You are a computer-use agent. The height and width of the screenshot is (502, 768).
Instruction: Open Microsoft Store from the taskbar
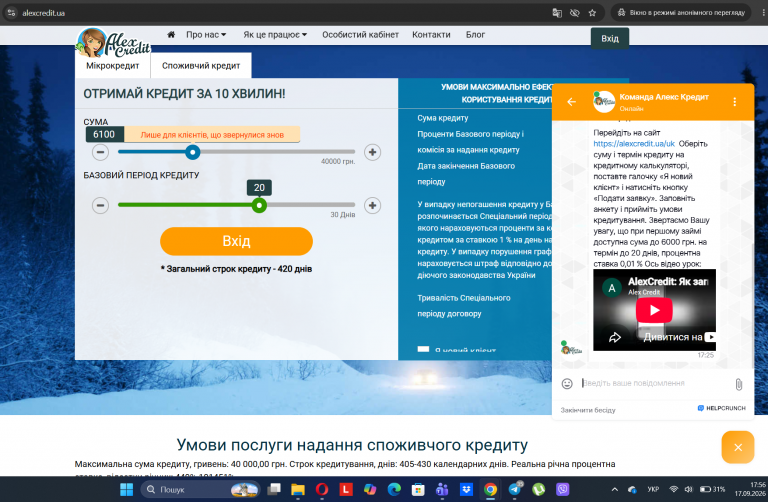pyautogui.click(x=418, y=489)
